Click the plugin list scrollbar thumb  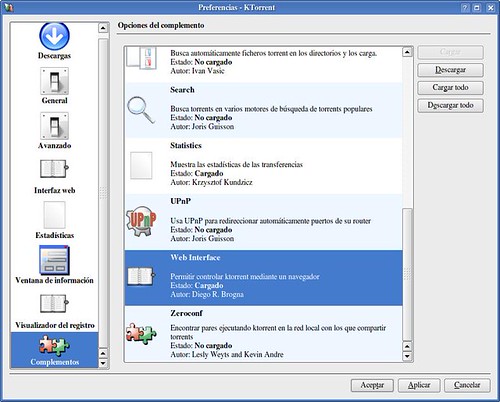[407, 275]
